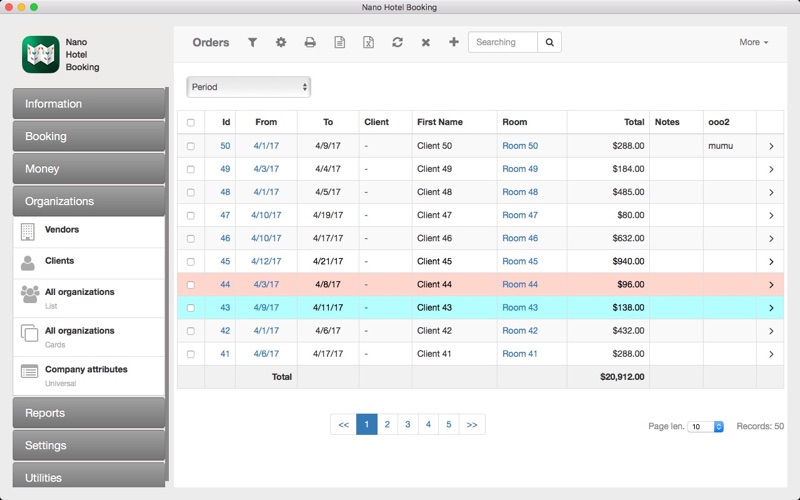800x500 pixels.
Task: Open the filter funnel icon in toolbar
Action: (253, 42)
